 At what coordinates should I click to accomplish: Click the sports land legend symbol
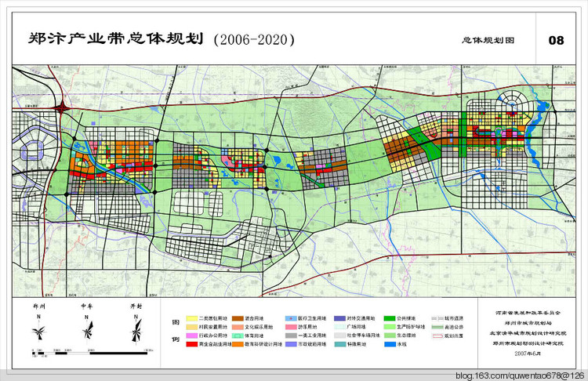coord(238,336)
